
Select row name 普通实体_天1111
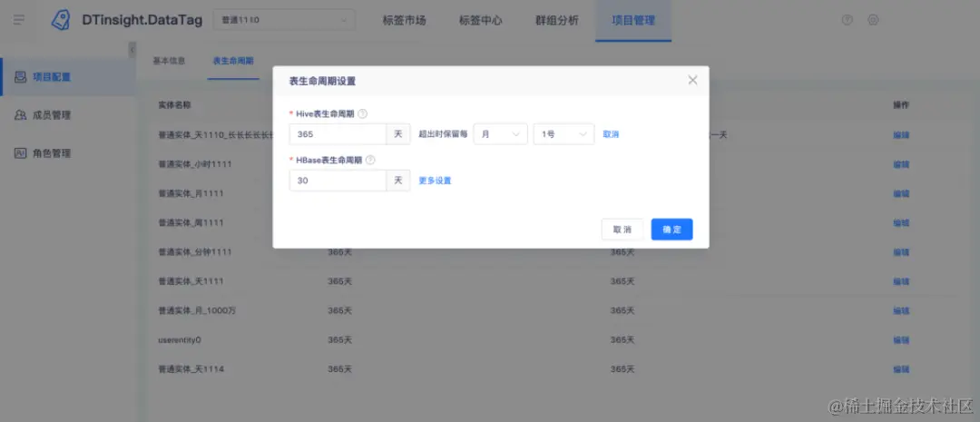tap(191, 281)
